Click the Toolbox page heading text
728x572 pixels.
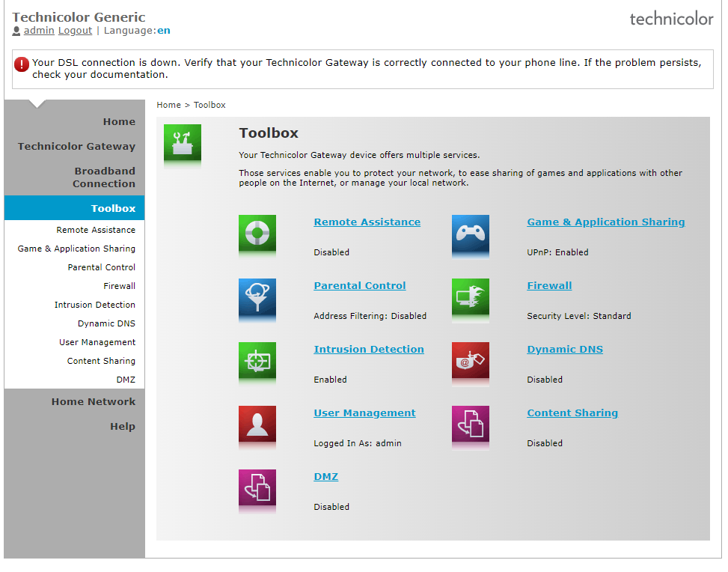coord(269,133)
